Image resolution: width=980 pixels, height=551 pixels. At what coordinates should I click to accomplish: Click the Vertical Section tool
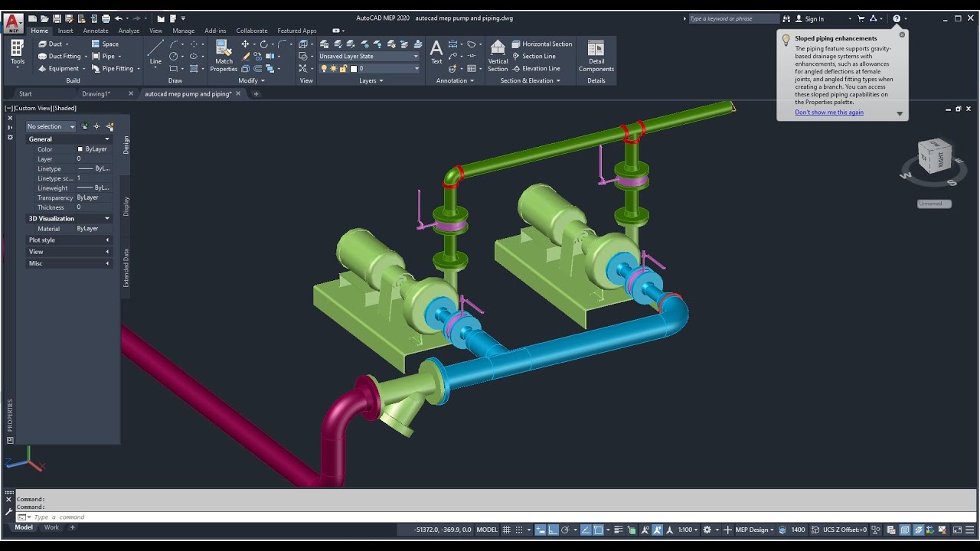click(498, 56)
